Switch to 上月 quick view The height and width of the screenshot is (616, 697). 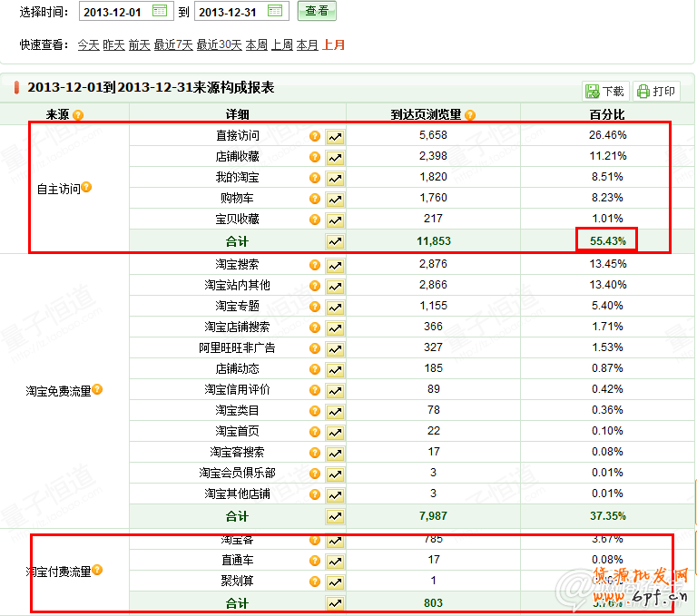point(334,44)
